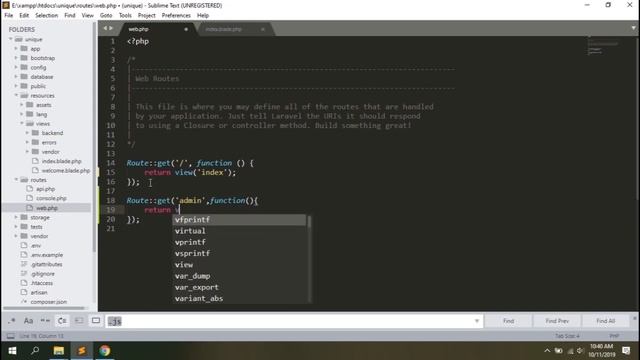The image size is (640, 360).
Task: Open welcome.blade.php in sidebar
Action: pyautogui.click(x=65, y=171)
